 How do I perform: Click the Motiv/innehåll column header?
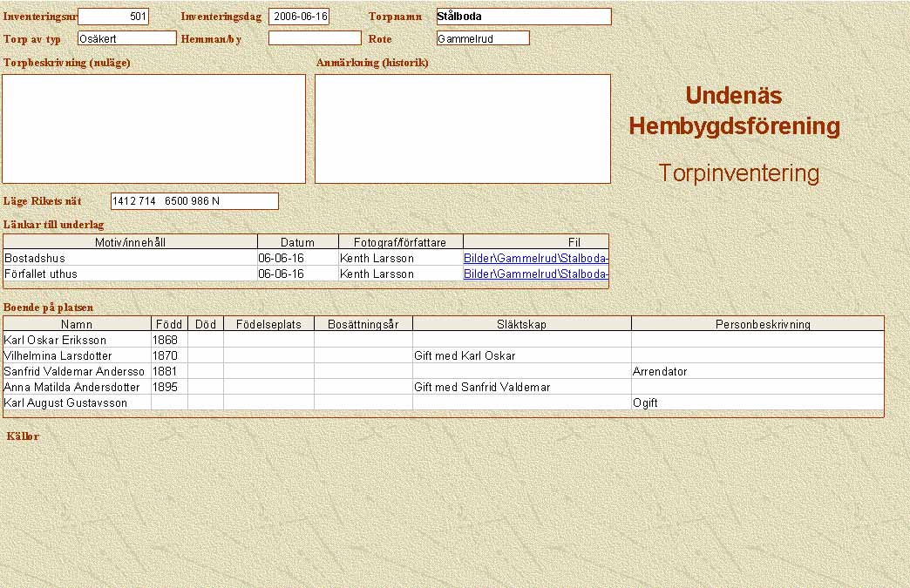click(x=131, y=242)
